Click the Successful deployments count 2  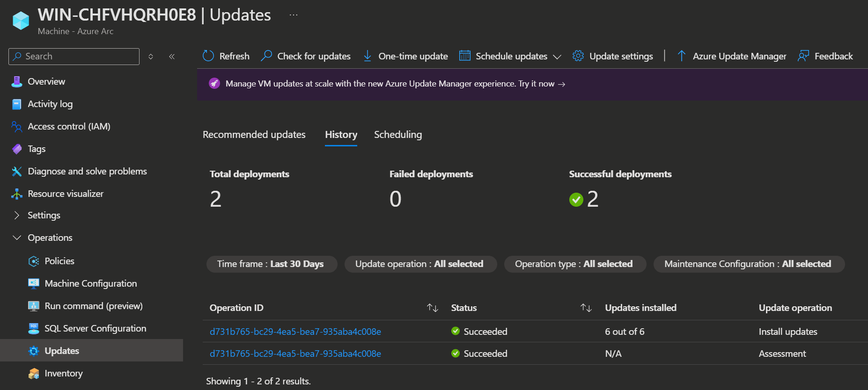pyautogui.click(x=593, y=199)
